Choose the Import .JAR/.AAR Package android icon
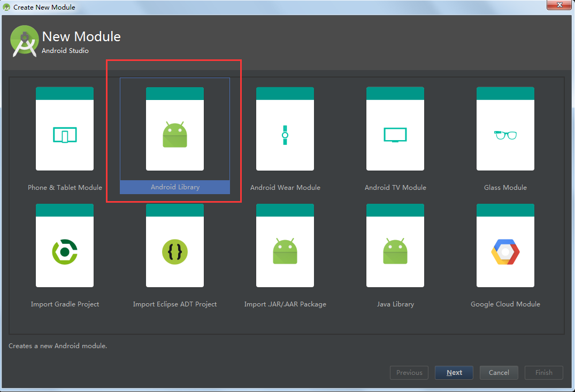Viewport: 575px width, 392px height. point(285,251)
